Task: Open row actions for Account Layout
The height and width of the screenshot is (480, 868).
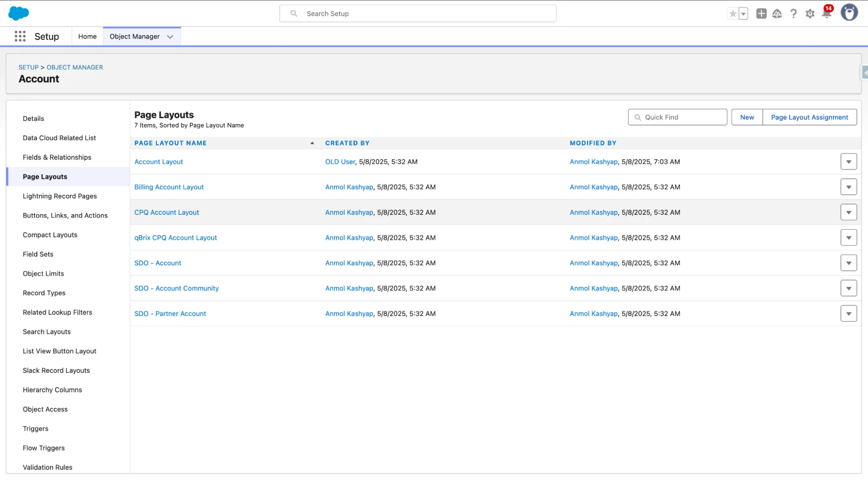Action: pos(848,162)
